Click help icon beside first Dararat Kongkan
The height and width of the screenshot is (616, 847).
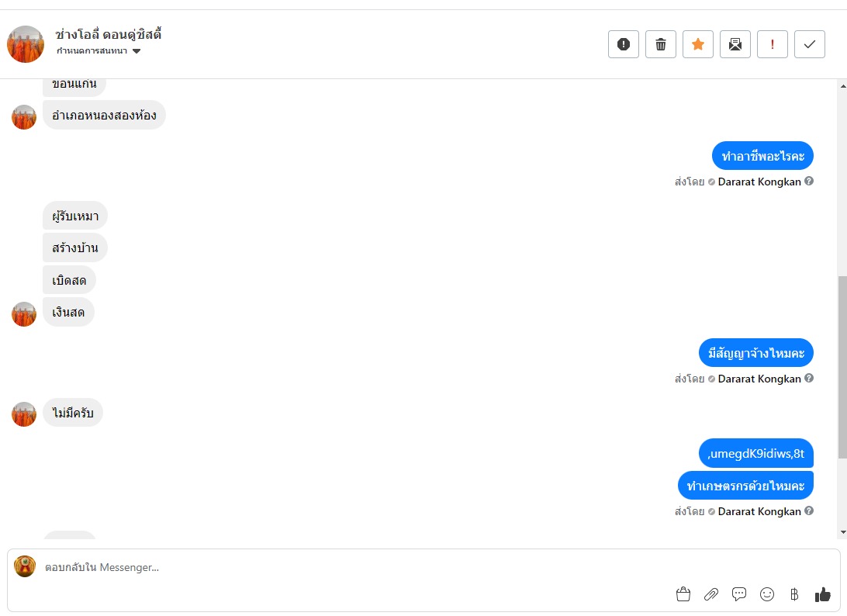pos(809,181)
